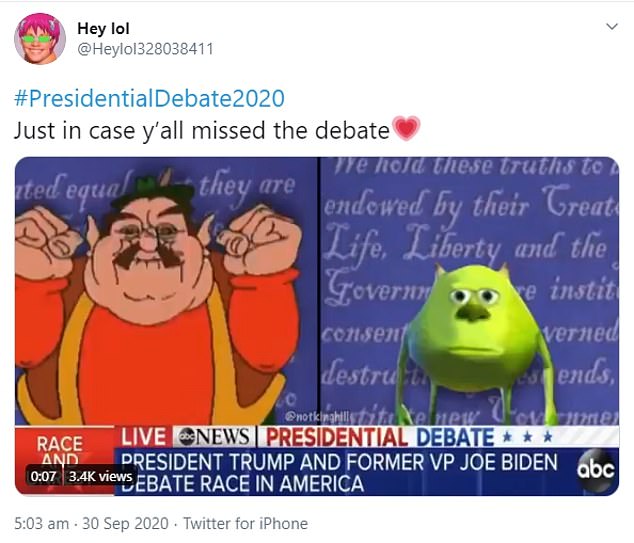The height and width of the screenshot is (543, 634).
Task: Click the LIVE label in the video banner
Action: tap(143, 437)
